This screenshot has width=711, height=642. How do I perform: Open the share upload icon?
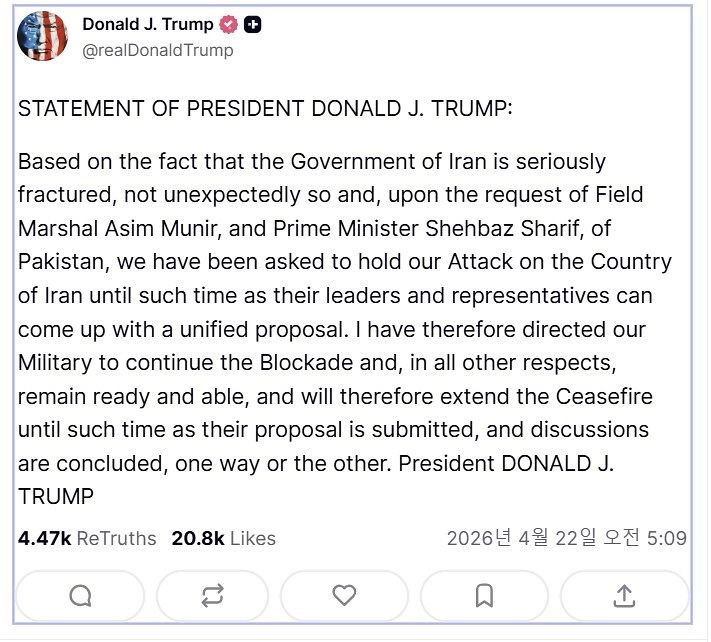(x=624, y=596)
